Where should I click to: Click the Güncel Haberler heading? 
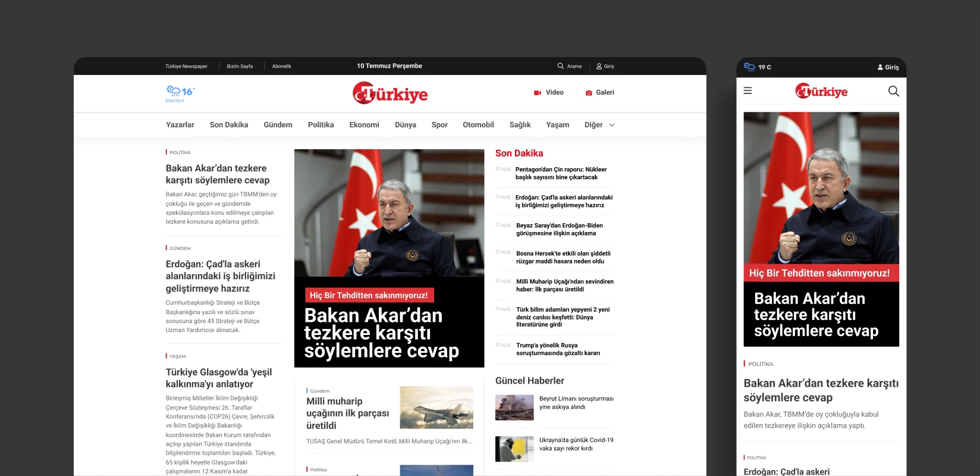(x=530, y=381)
